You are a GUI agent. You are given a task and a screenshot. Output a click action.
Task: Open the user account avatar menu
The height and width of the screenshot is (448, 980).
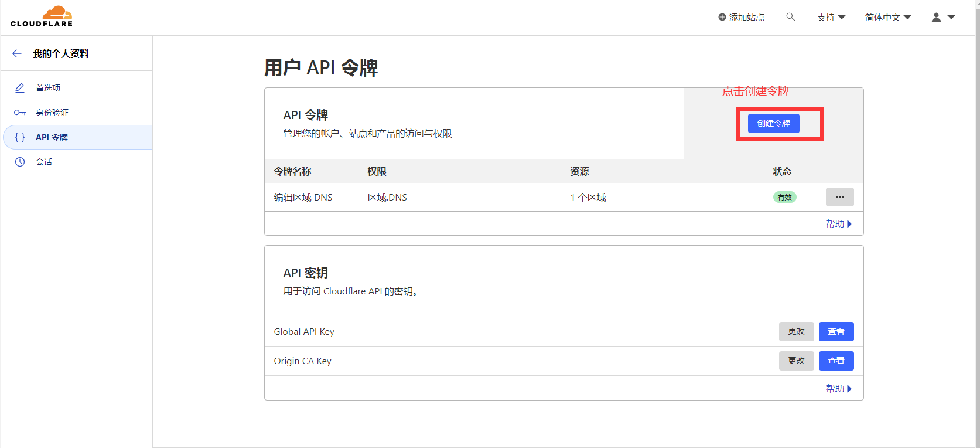pyautogui.click(x=943, y=17)
